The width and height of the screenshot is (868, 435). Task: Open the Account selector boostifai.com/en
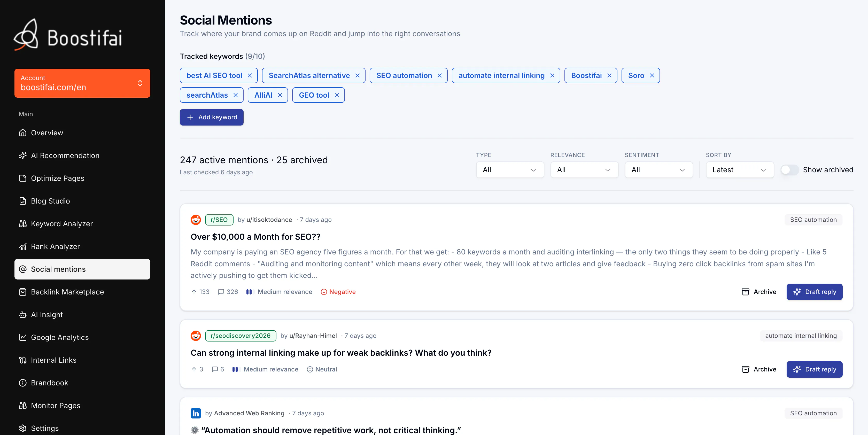pyautogui.click(x=82, y=83)
